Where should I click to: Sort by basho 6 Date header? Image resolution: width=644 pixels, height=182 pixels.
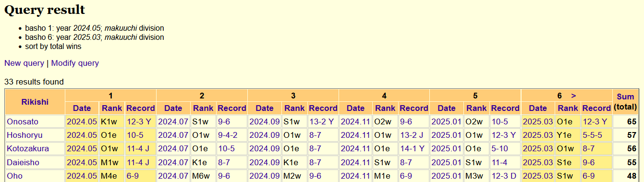coord(538,108)
